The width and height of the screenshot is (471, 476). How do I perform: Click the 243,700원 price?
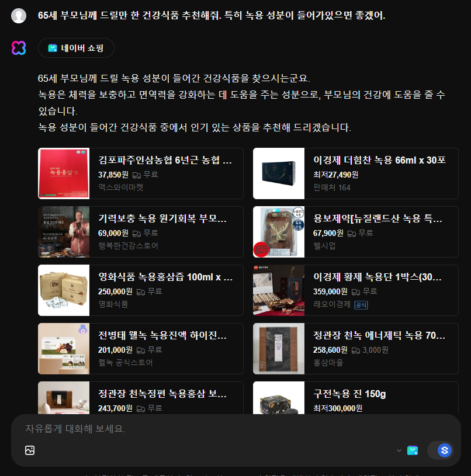115,408
